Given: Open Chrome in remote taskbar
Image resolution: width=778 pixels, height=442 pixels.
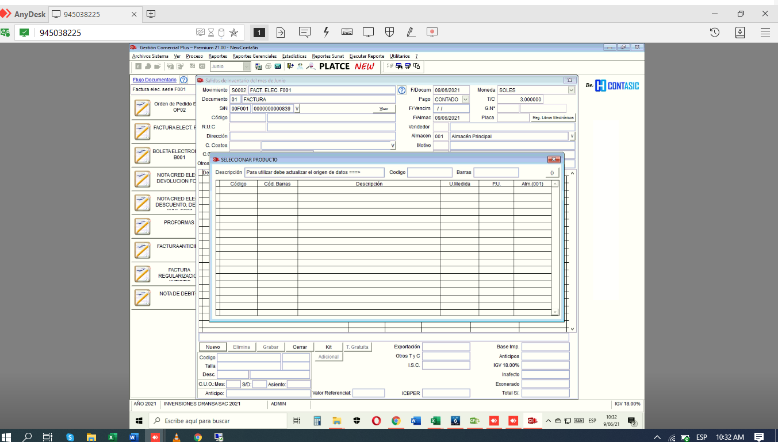Looking at the screenshot, I should 396,421.
